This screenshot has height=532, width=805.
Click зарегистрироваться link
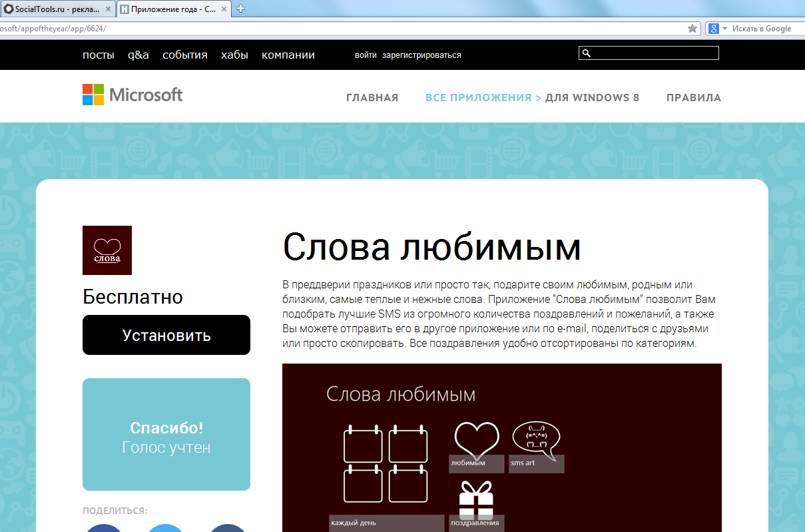click(x=421, y=55)
